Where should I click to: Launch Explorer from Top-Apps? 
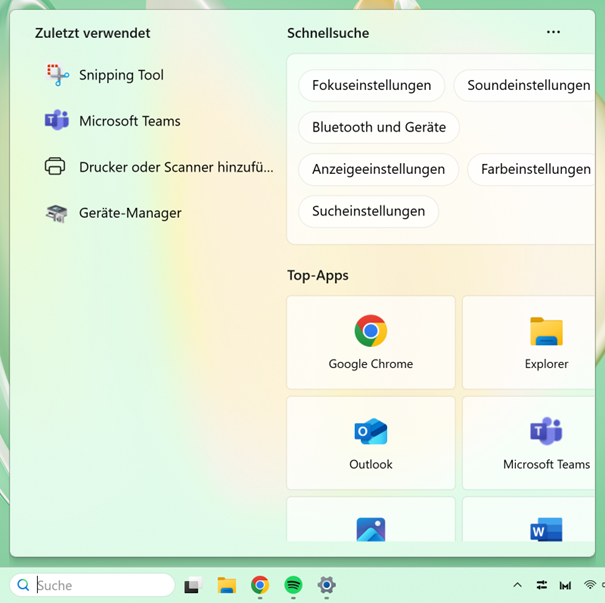(529, 343)
